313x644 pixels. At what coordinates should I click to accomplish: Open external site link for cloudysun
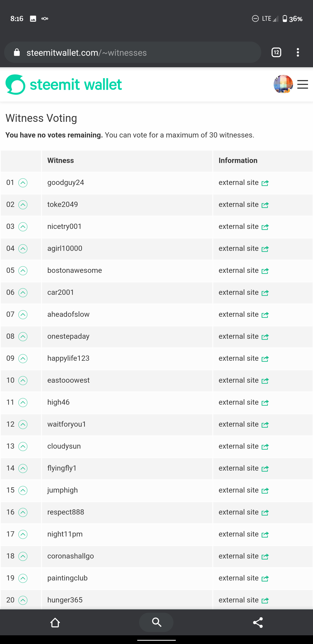pos(243,446)
